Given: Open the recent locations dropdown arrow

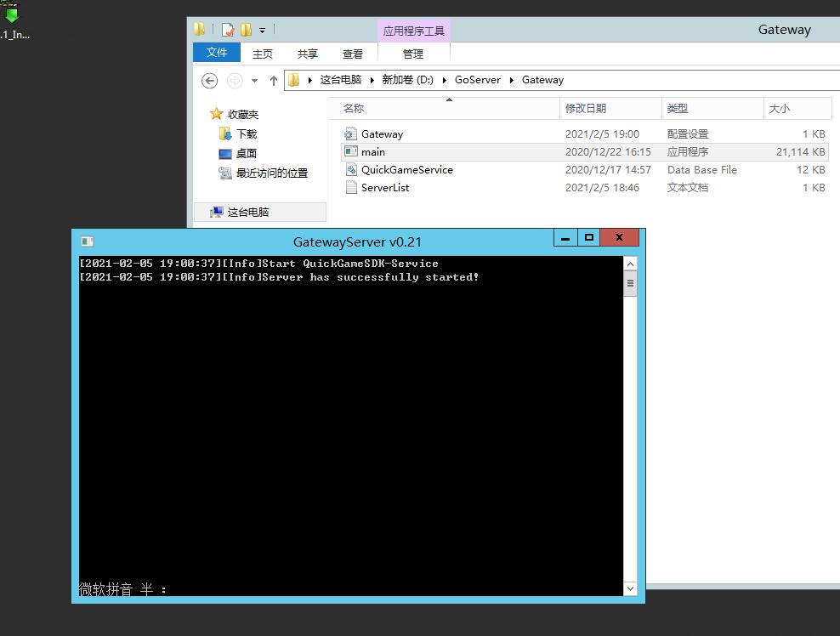Looking at the screenshot, I should click(254, 81).
